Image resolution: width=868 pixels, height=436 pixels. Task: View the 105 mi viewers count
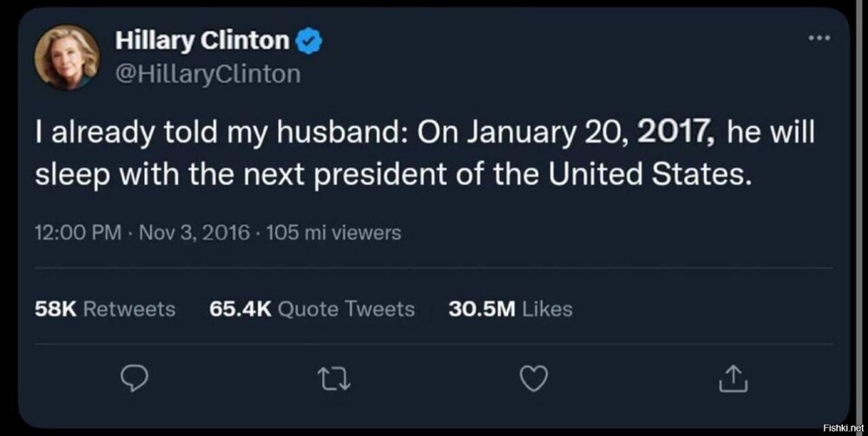pyautogui.click(x=334, y=233)
